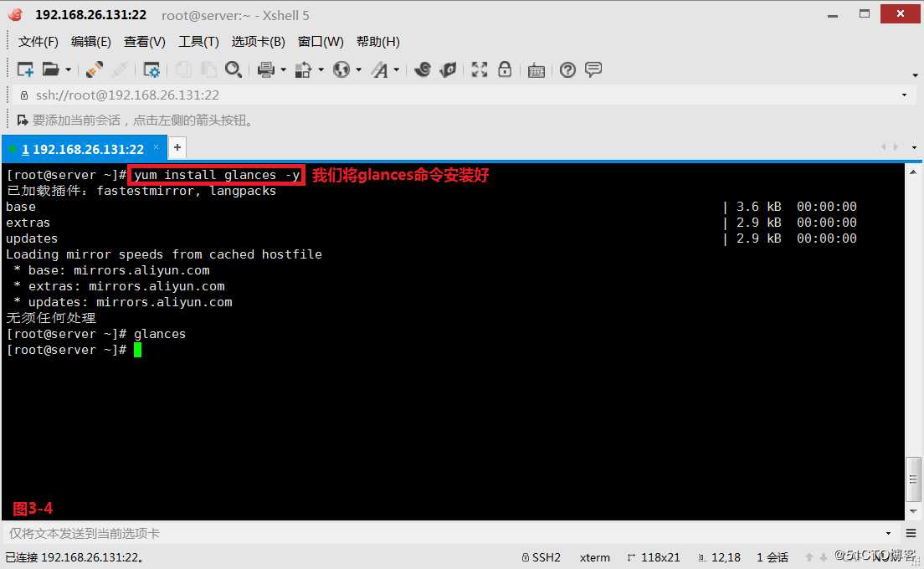Screen dimensions: 924x569
Task: Click the Paste icon in toolbar
Action: click(x=208, y=69)
